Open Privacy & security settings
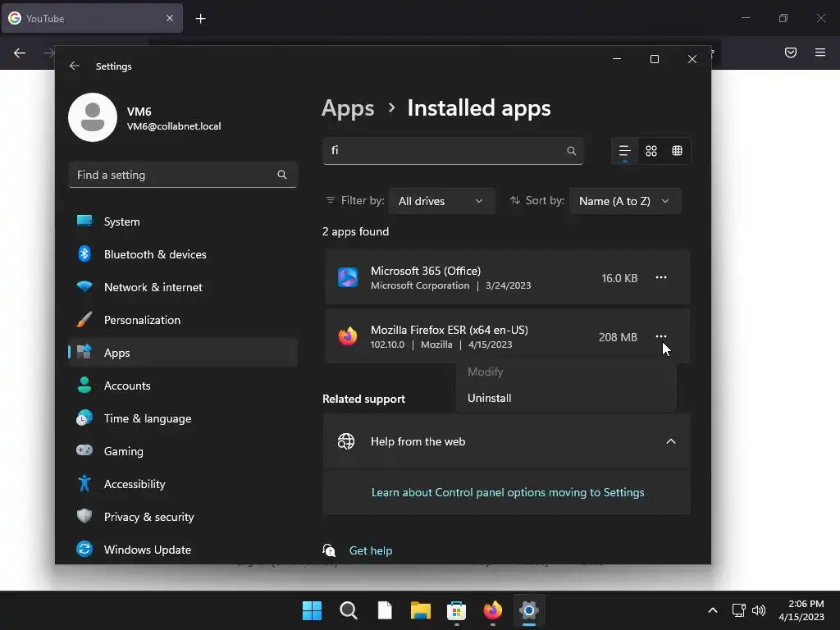Viewport: 840px width, 630px height. 183,517
